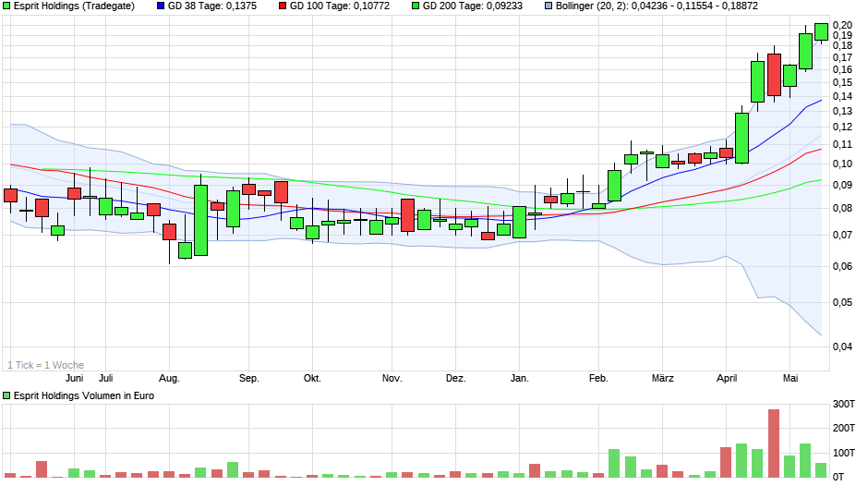Click the tall green August candlestick reaching 0,09
Viewport: 868px width, 486px height.
pos(200,221)
